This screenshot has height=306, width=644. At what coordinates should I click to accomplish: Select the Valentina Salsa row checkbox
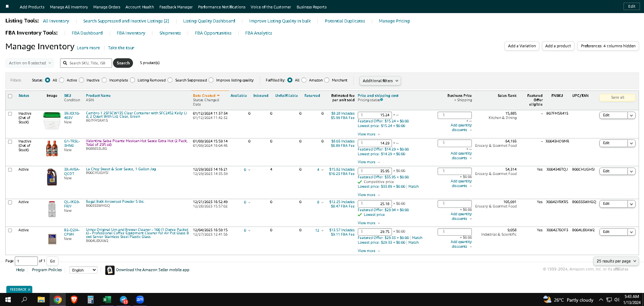(10, 142)
